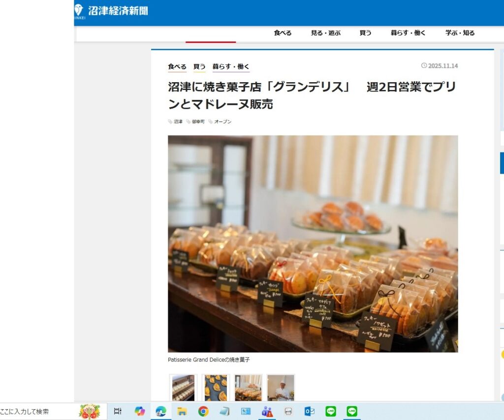Open 暮らす・働く in the top navigation
Viewport: 504px width, 420px height.
pos(408,33)
